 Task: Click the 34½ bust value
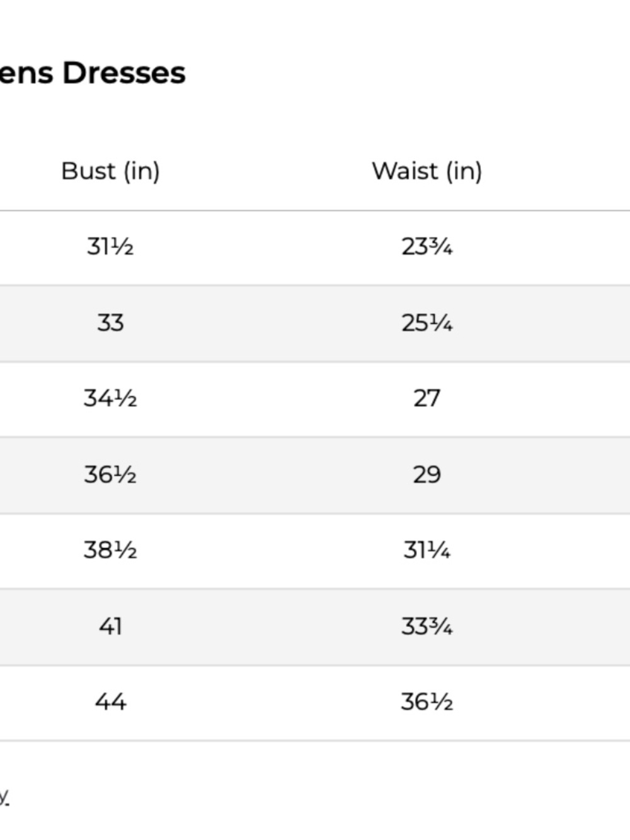(x=110, y=398)
